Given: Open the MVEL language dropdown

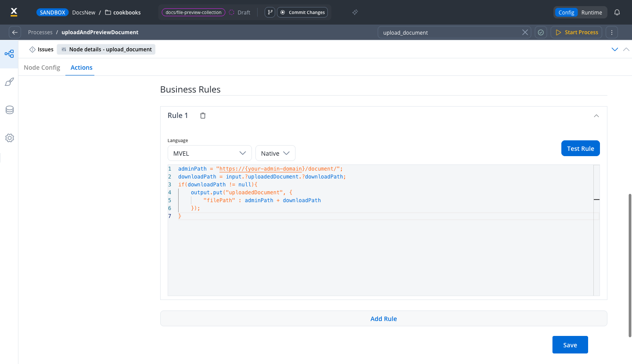Looking at the screenshot, I should [x=210, y=153].
